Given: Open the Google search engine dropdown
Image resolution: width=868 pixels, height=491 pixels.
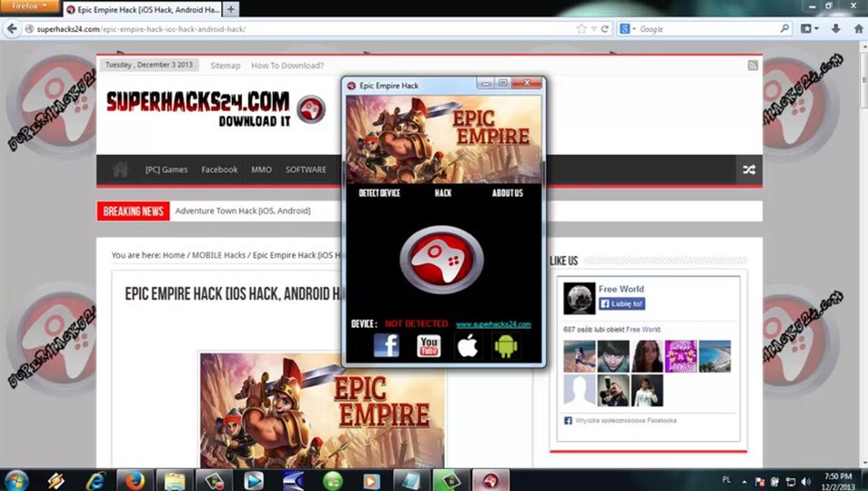Looking at the screenshot, I should 627,29.
